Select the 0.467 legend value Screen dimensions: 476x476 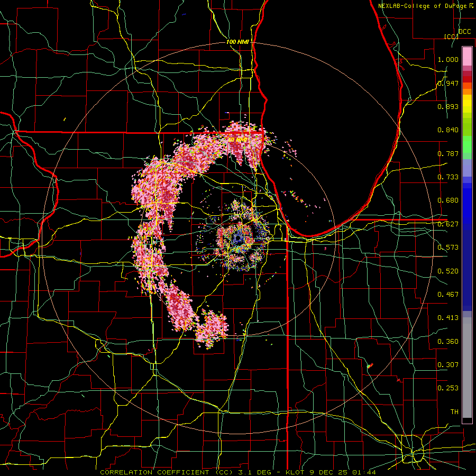(x=448, y=295)
